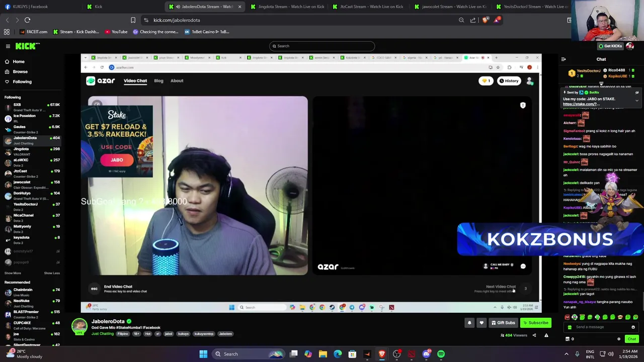Open the Windows Start menu
The image size is (644, 362).
click(203, 354)
